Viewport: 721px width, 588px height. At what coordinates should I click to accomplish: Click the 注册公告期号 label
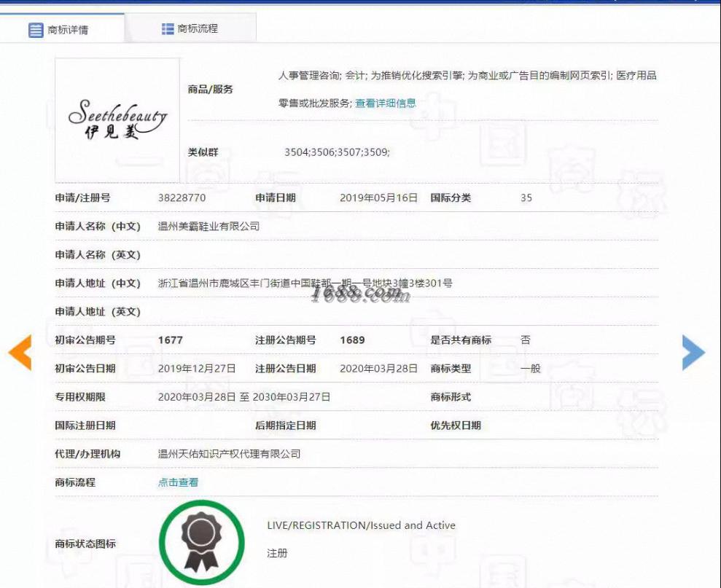[x=286, y=340]
